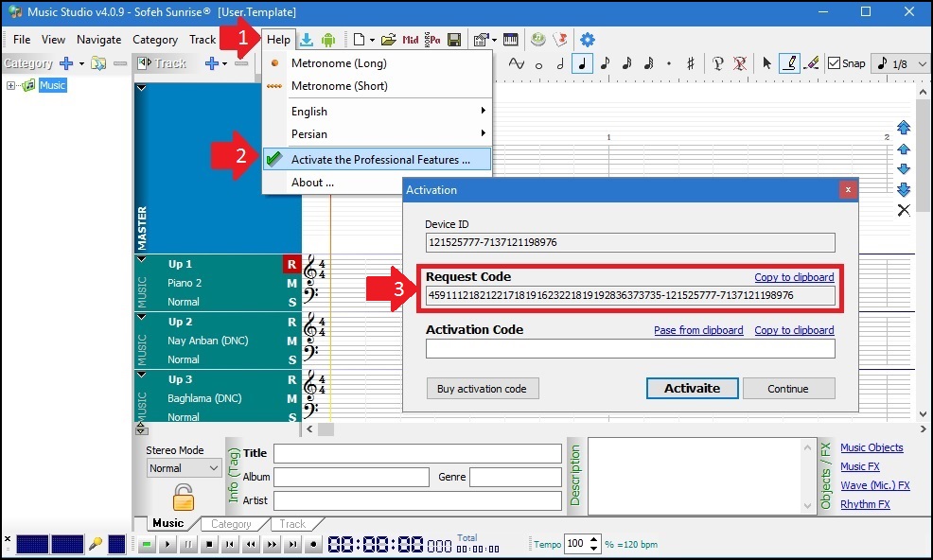Viewport: 933px width, 560px height.
Task: Click the blue download arrow icon
Action: click(307, 40)
